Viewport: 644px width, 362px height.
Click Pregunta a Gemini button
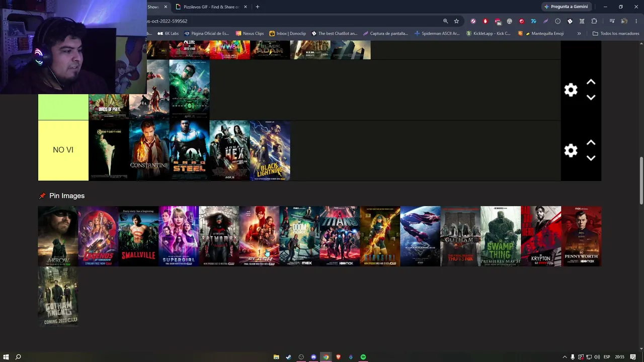click(x=566, y=7)
